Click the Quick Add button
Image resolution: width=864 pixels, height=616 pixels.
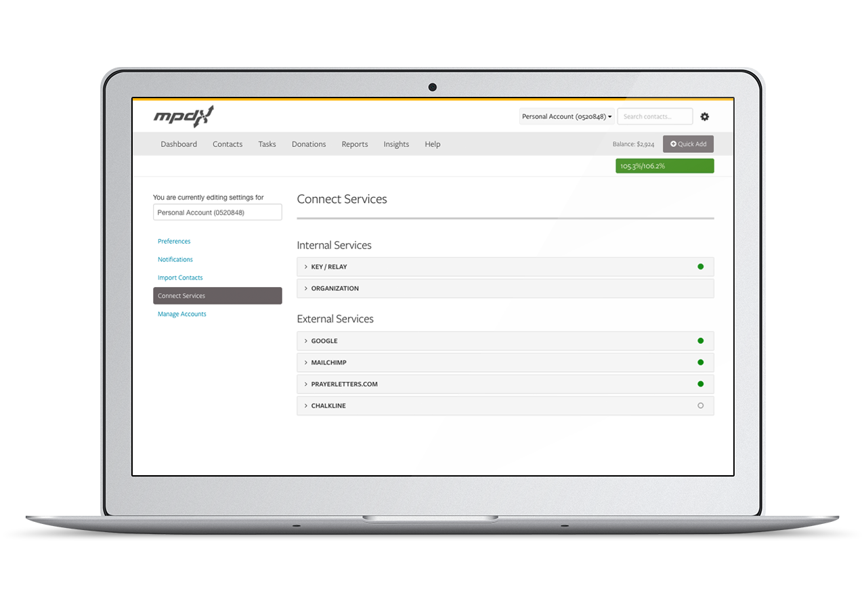point(688,144)
